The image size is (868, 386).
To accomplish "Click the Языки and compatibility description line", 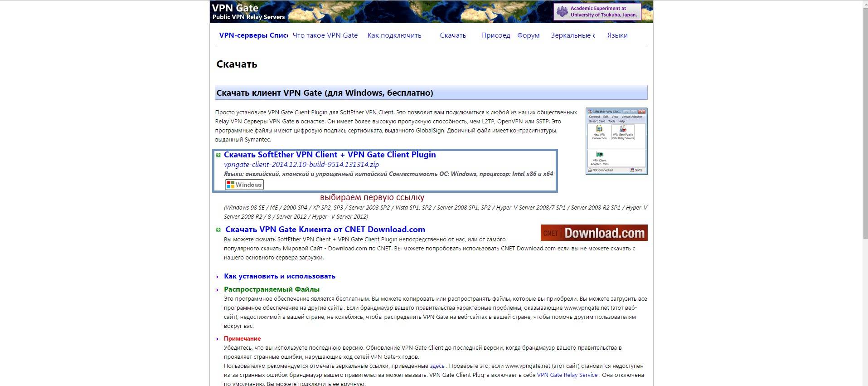I will (388, 174).
